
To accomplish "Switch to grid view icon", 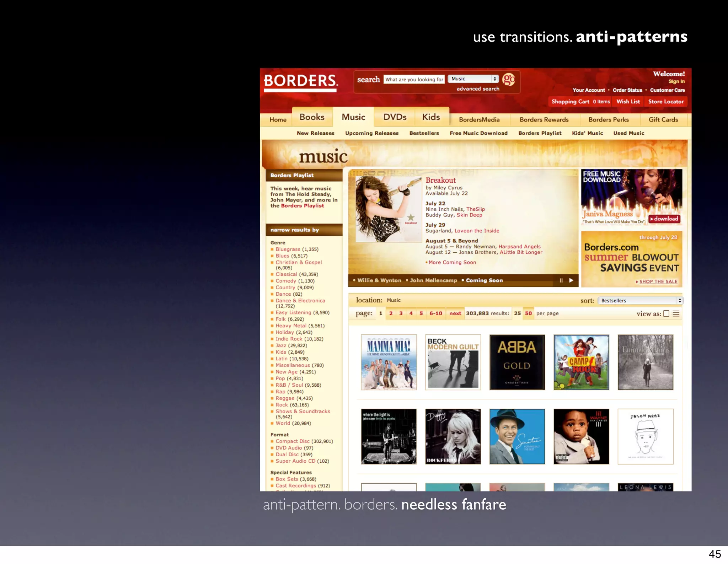I will (x=667, y=313).
